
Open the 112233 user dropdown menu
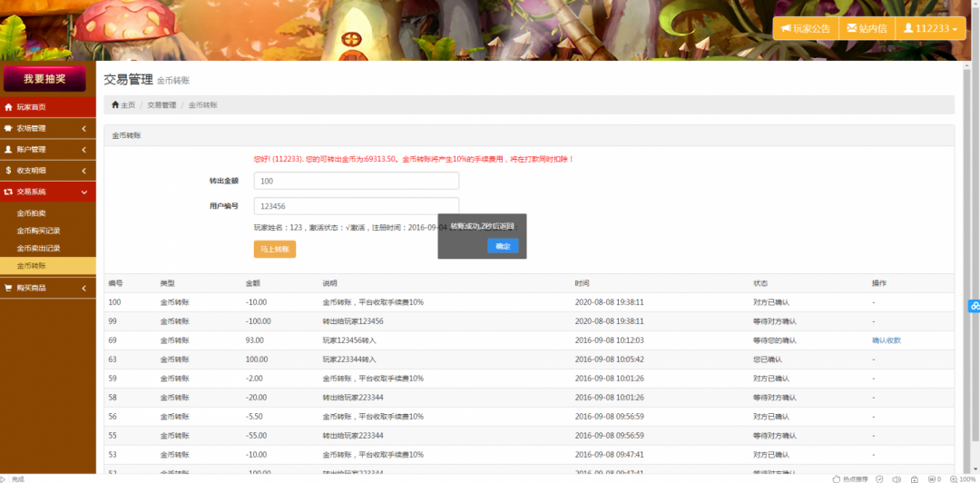pos(931,28)
